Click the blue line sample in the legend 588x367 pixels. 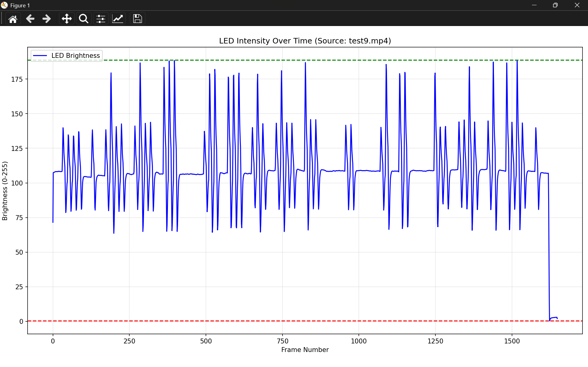point(40,56)
